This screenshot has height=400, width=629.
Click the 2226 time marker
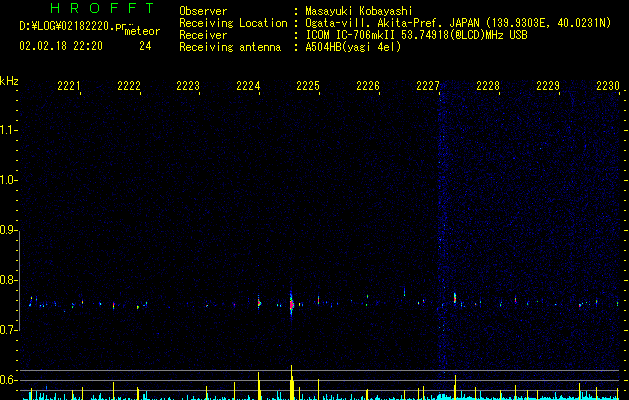click(368, 86)
